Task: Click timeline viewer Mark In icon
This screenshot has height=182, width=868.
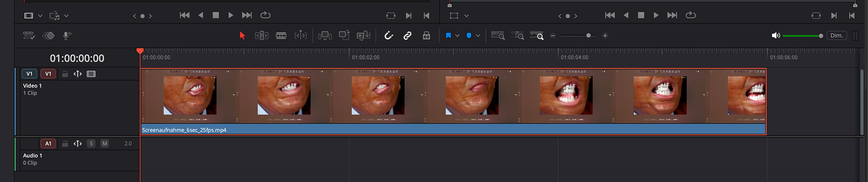Action: (834, 16)
